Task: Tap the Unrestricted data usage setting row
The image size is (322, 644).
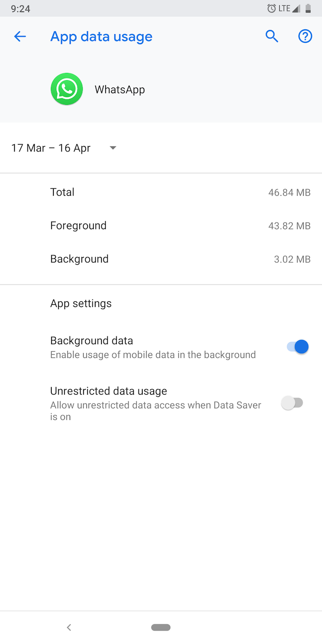Action: (x=161, y=404)
